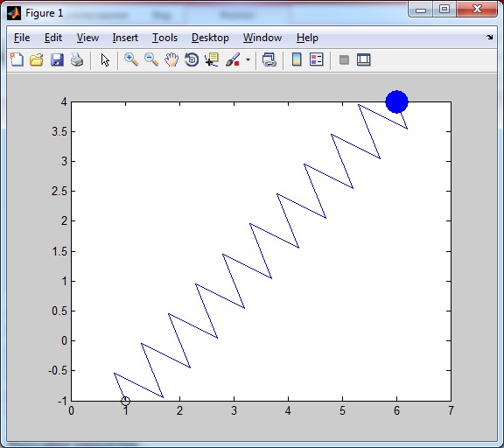Open the Tools menu
Screen dimensions: 504x448
coord(164,38)
